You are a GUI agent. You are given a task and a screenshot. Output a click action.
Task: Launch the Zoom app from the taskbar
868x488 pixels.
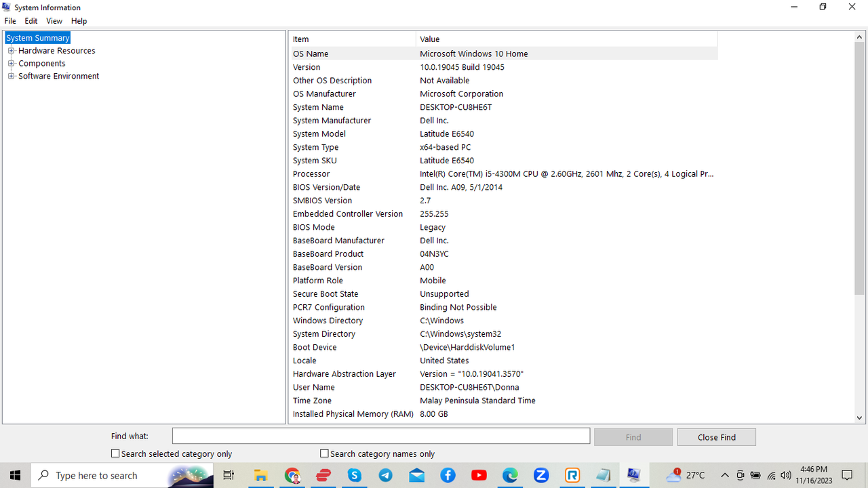tap(541, 475)
